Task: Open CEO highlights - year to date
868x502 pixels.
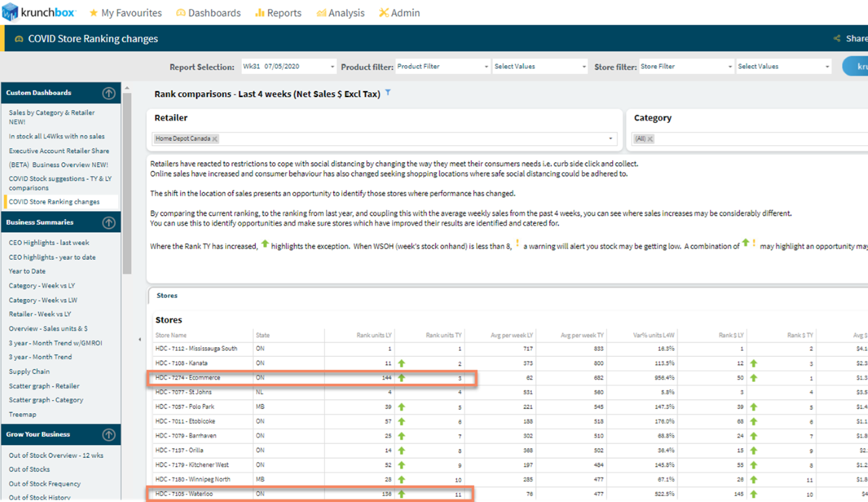Action: (x=51, y=257)
